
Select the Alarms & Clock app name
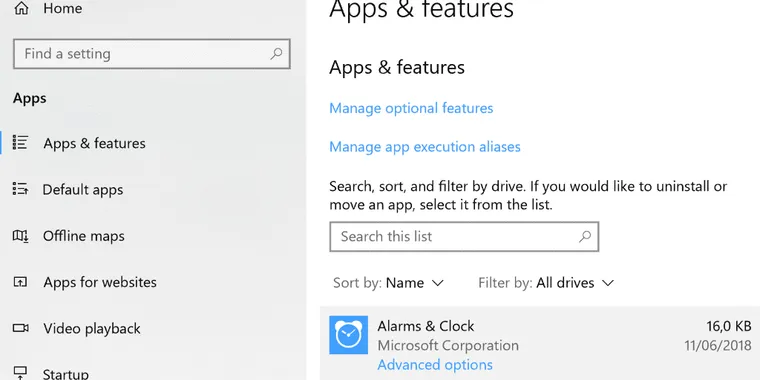point(426,326)
